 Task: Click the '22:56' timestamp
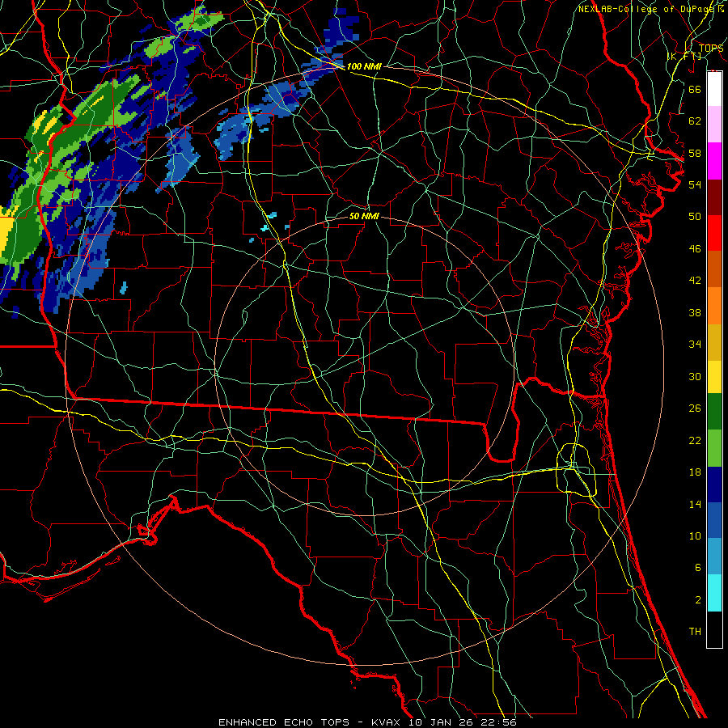(500, 722)
